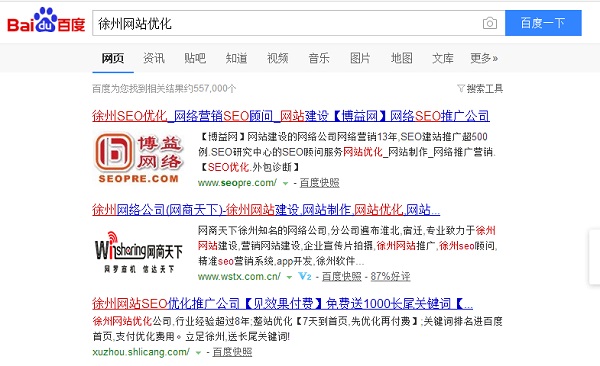Switch to the 视频 tab
This screenshot has width=600, height=366.
tap(278, 58)
